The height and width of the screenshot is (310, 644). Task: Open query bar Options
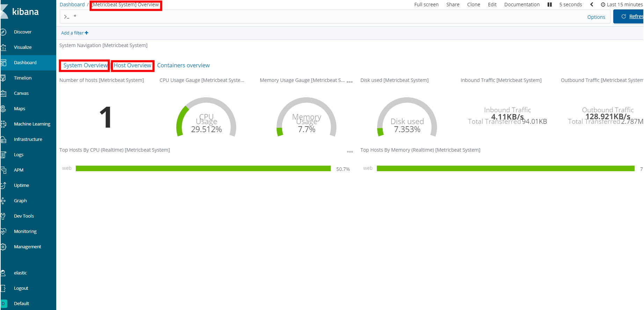[596, 17]
